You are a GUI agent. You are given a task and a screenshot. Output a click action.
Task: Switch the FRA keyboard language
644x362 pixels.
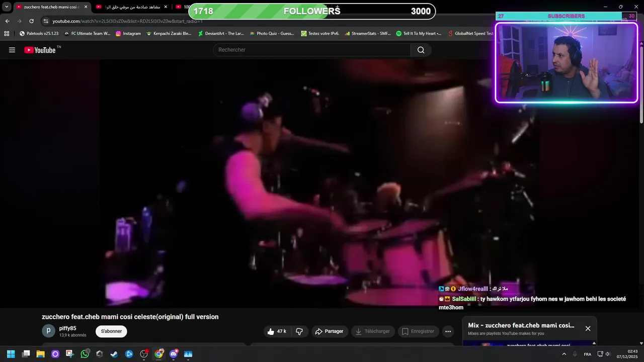pos(588,354)
